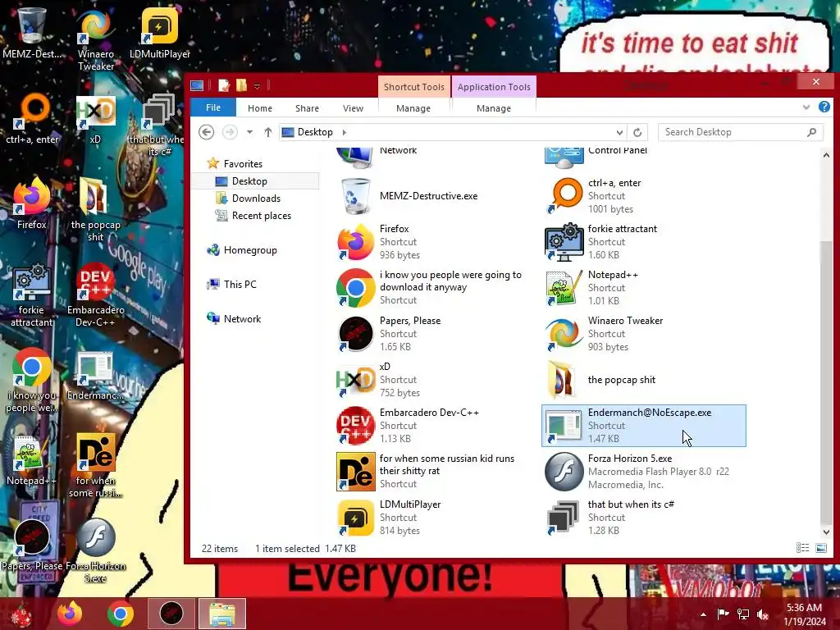Open the File ribbon tab
This screenshot has height=630, width=840.
point(213,107)
